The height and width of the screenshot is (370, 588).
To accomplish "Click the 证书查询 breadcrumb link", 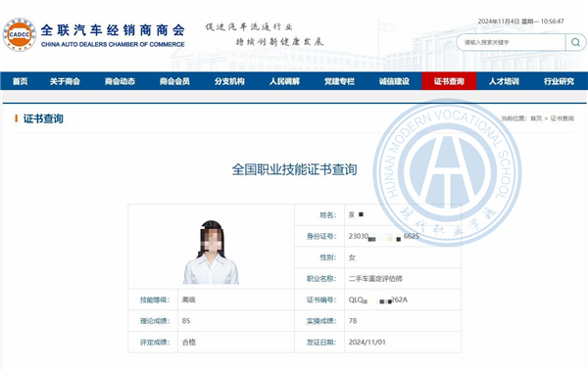I will pos(563,118).
